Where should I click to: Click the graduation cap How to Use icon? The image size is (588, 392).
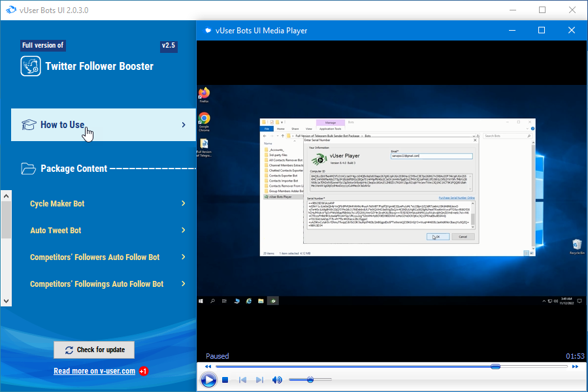pyautogui.click(x=29, y=125)
